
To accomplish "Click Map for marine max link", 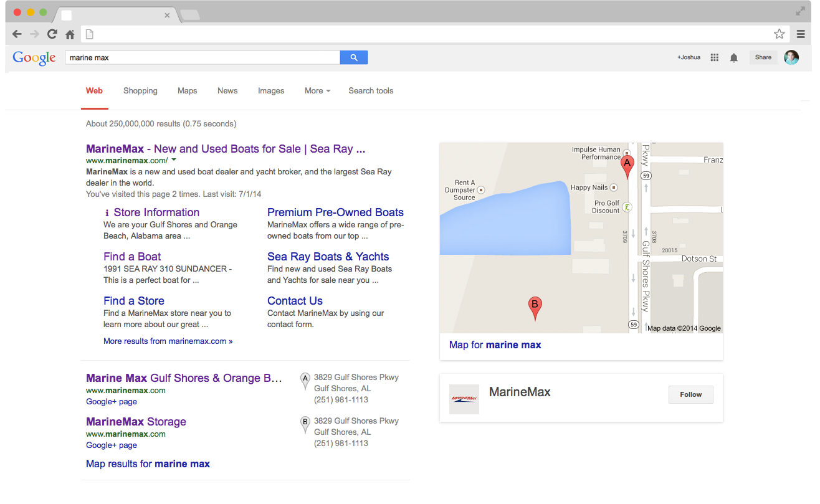I will pos(495,345).
